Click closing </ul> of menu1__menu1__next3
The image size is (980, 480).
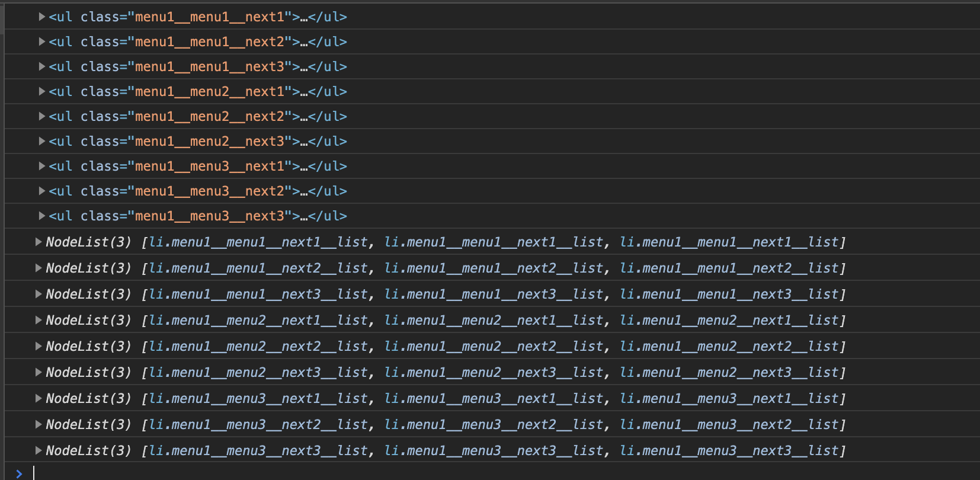point(328,66)
